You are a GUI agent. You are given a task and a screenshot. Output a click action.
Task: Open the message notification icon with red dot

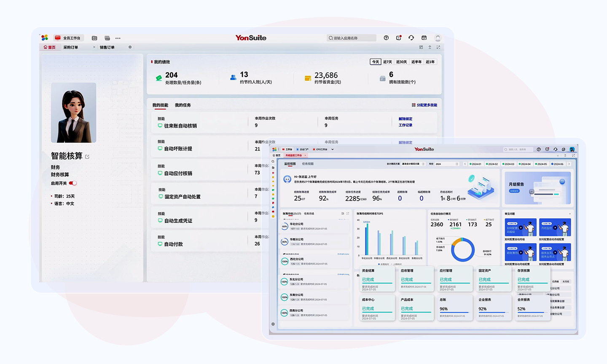click(x=399, y=38)
